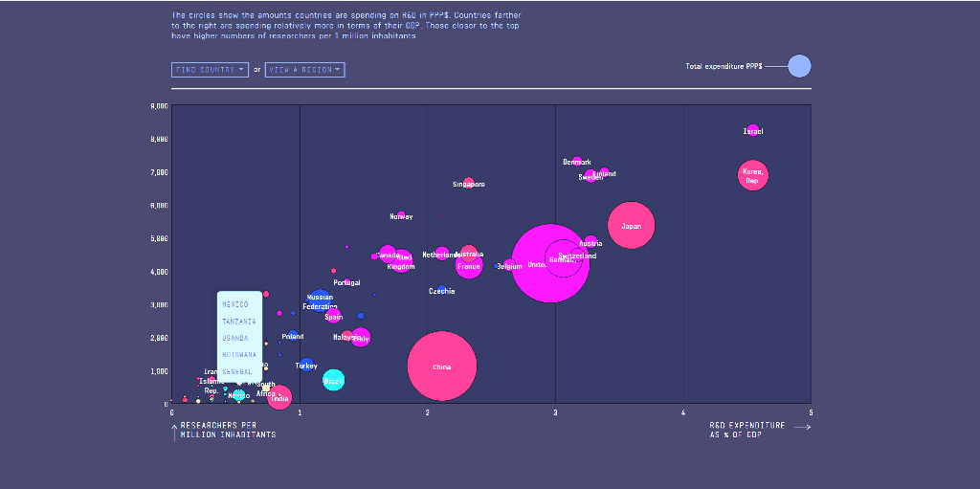This screenshot has height=489, width=980.
Task: Click the China bubble
Action: (x=441, y=367)
